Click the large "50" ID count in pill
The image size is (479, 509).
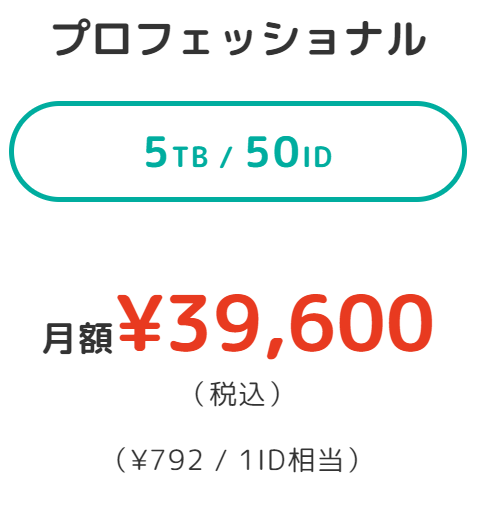coord(272,152)
